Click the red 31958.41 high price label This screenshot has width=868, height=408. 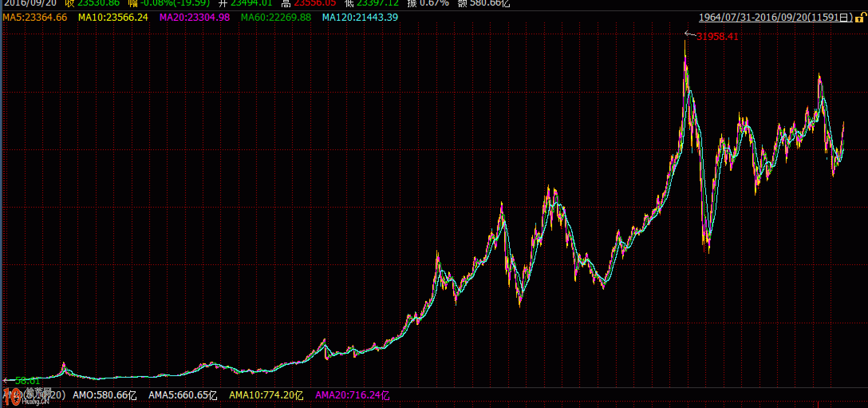[x=717, y=37]
